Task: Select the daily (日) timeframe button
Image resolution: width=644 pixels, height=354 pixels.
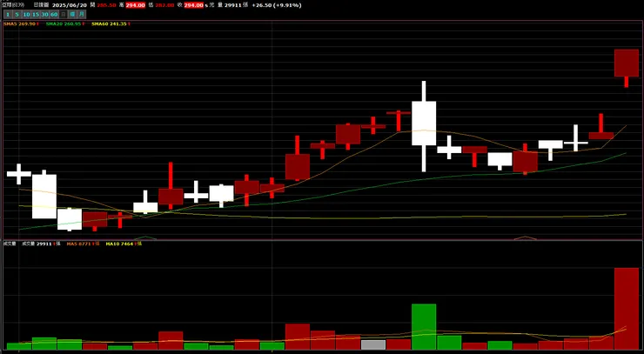Action: (x=64, y=15)
